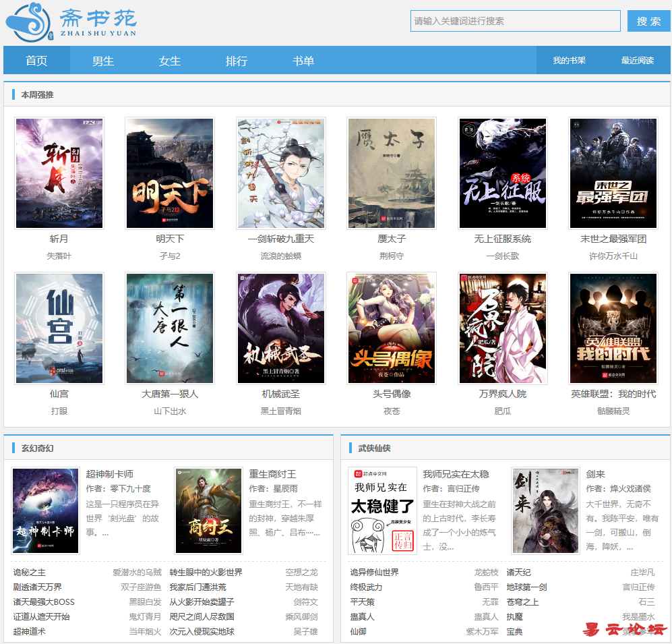Open 诸天最强大BOSS in the list
Image resolution: width=672 pixels, height=644 pixels.
(x=44, y=602)
